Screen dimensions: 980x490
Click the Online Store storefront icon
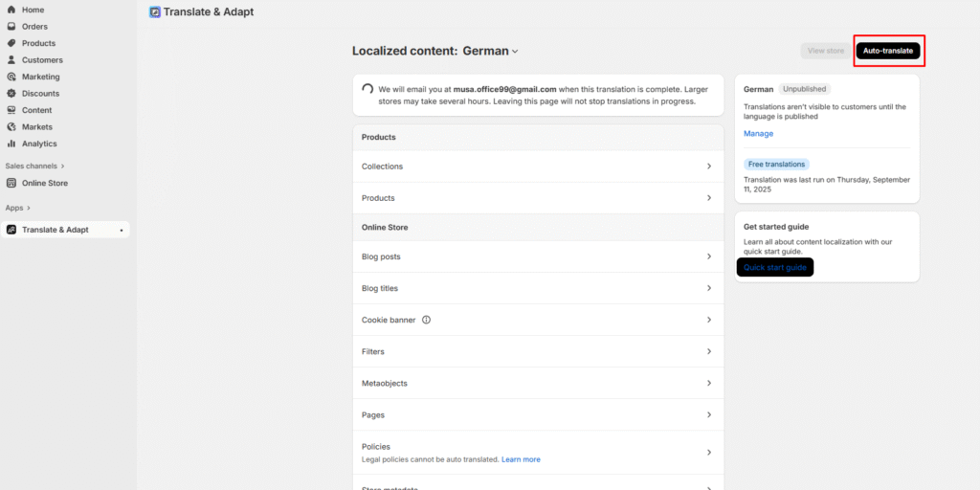(11, 183)
